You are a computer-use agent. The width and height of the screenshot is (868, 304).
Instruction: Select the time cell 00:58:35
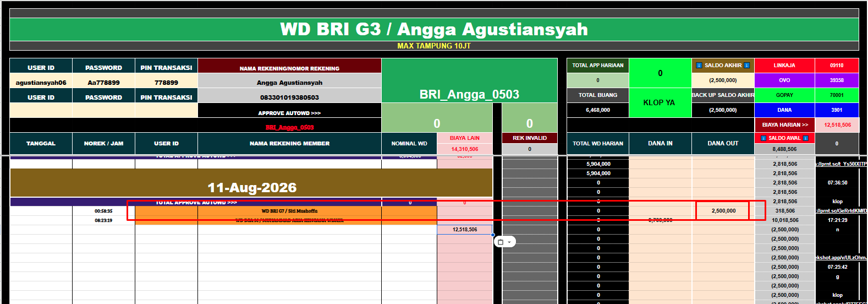click(103, 211)
